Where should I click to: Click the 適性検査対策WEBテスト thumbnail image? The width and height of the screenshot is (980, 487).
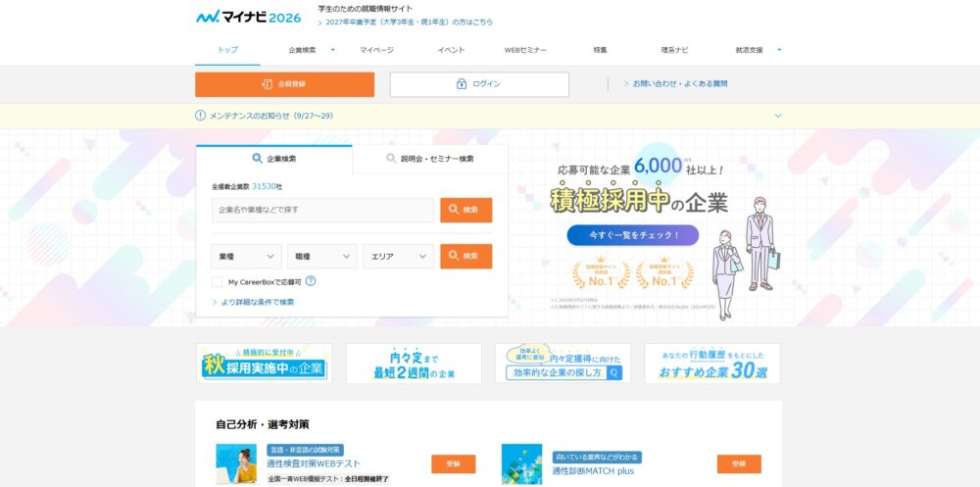236,464
